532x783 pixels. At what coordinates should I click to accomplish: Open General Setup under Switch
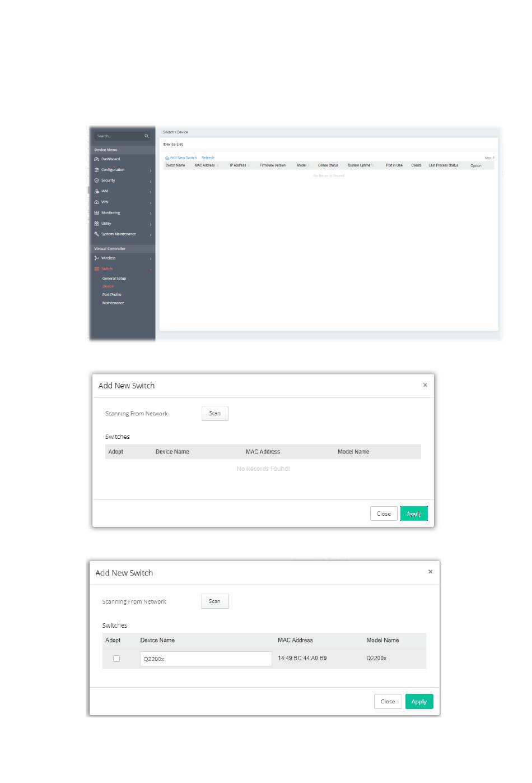click(114, 279)
